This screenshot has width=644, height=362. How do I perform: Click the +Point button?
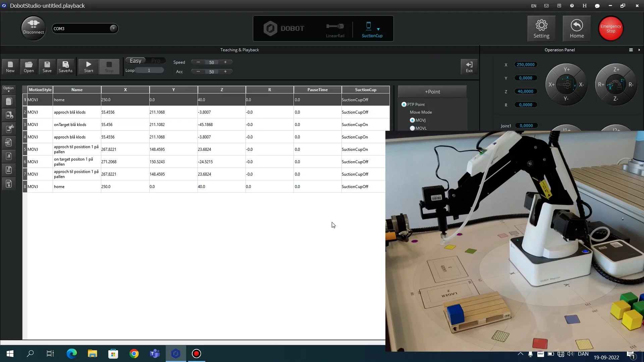coord(432,92)
